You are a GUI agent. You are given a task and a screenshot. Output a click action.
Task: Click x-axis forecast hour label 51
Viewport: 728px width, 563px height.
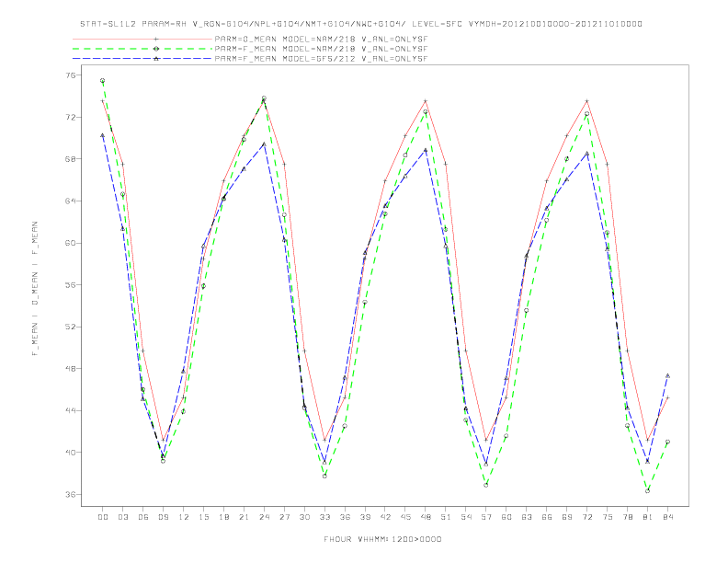point(446,517)
